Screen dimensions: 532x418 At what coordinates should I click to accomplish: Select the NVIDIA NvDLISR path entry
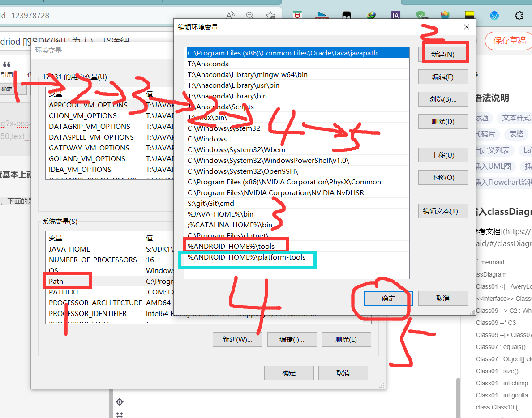[x=297, y=192]
